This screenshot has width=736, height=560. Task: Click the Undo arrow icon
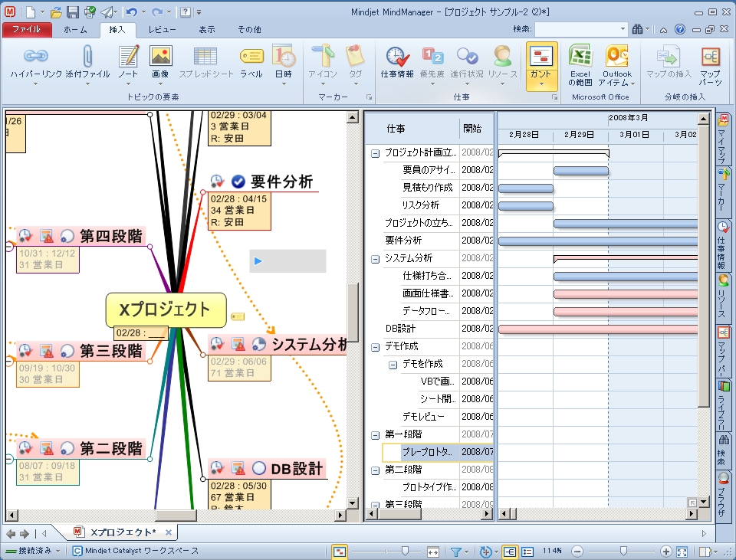click(x=131, y=12)
